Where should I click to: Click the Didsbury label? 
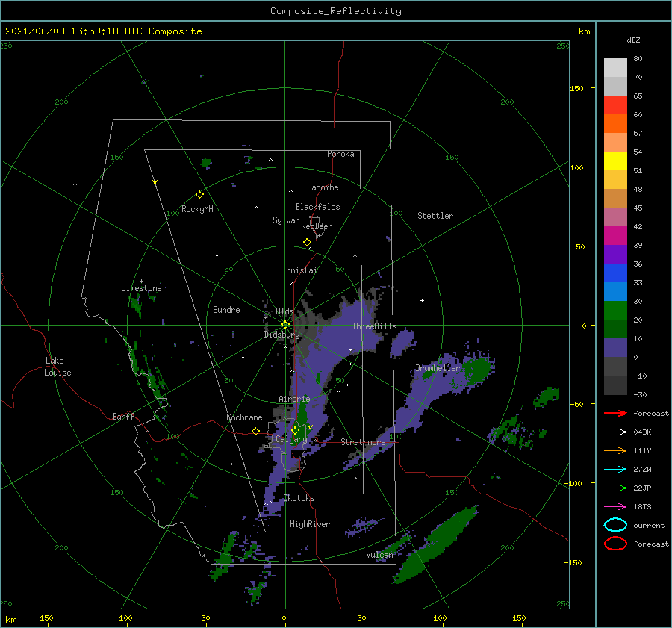(x=282, y=335)
